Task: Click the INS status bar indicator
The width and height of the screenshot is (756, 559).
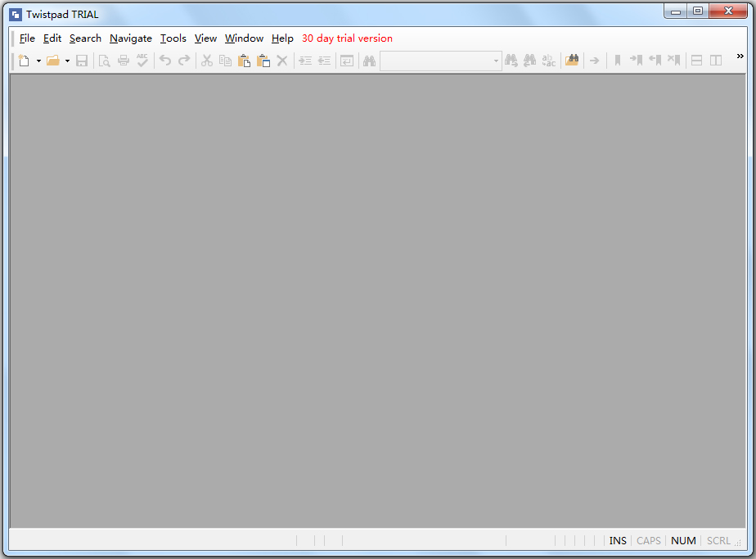Action: tap(618, 541)
